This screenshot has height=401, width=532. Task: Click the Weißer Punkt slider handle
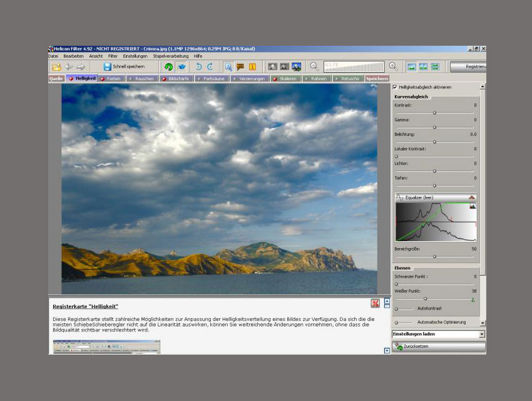click(425, 299)
